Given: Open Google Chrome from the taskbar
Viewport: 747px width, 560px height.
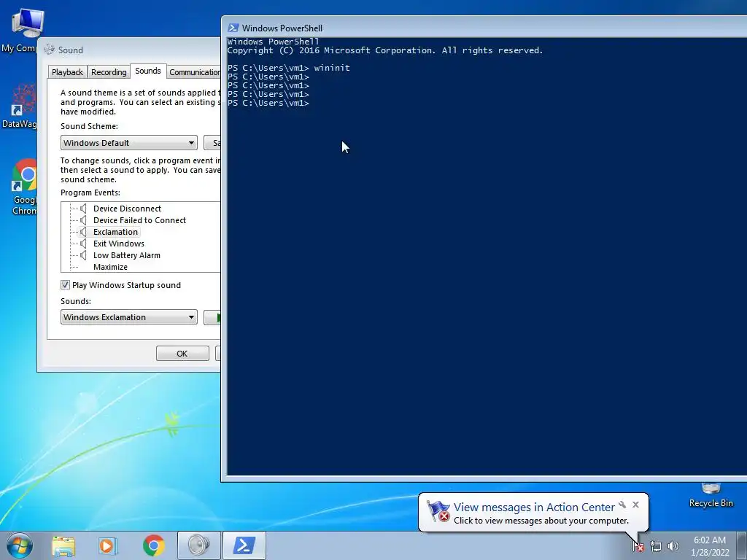Looking at the screenshot, I should tap(153, 545).
